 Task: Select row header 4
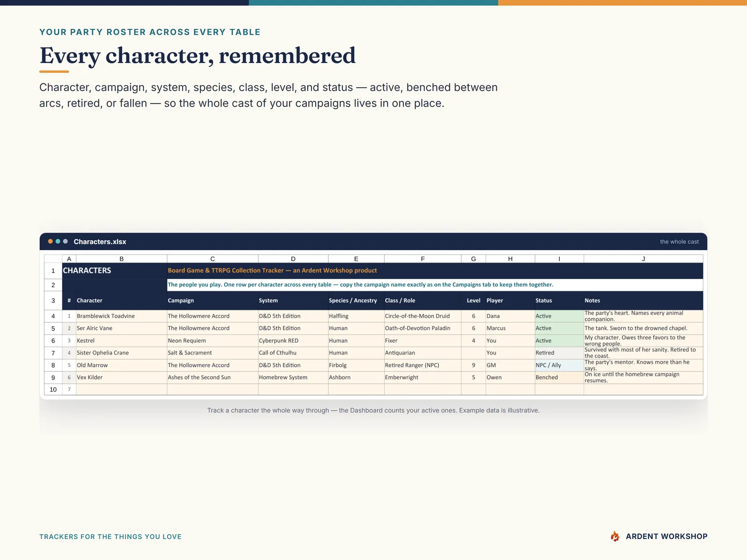click(x=53, y=316)
